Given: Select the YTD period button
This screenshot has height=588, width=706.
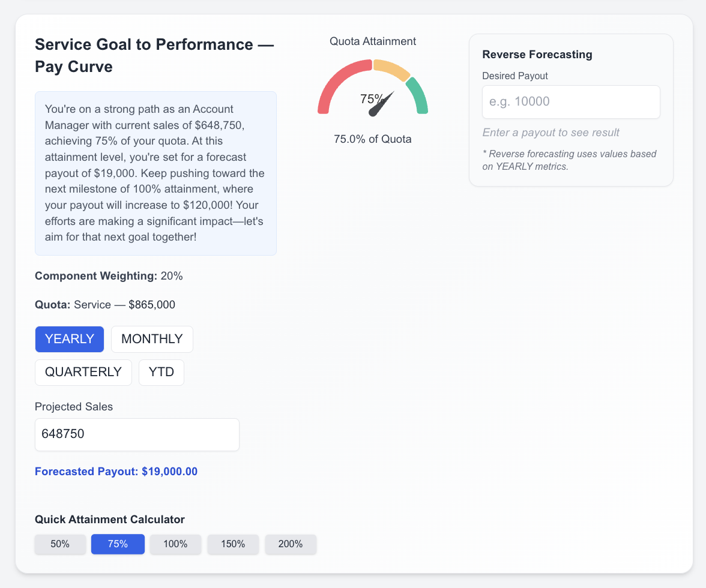Looking at the screenshot, I should [x=161, y=372].
